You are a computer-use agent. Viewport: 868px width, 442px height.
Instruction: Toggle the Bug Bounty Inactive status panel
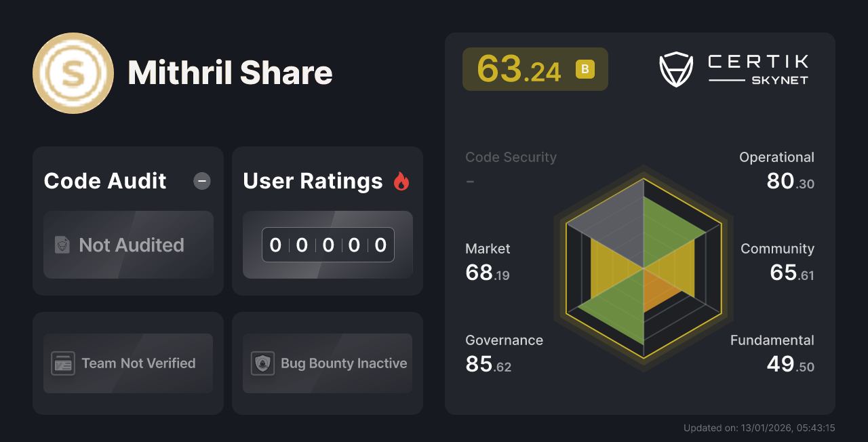(327, 363)
